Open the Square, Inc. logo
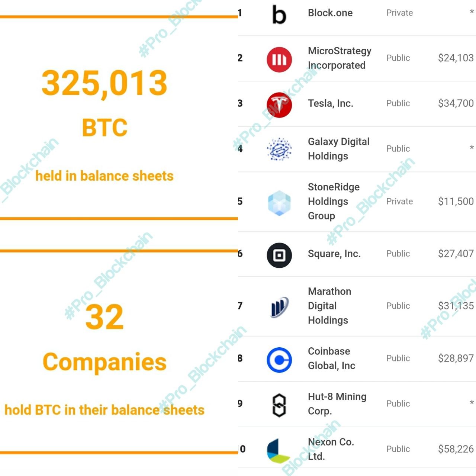Screen dimensions: 476x476 point(279,255)
